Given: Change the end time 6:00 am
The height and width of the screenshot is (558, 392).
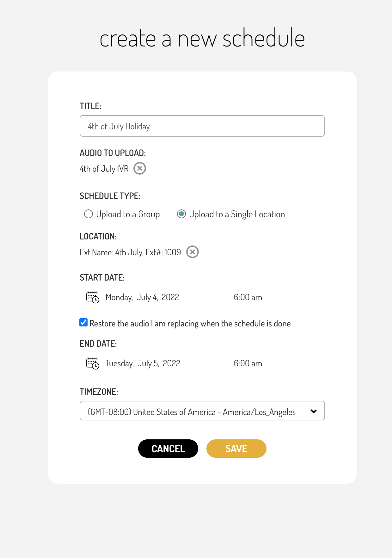Looking at the screenshot, I should tap(248, 363).
